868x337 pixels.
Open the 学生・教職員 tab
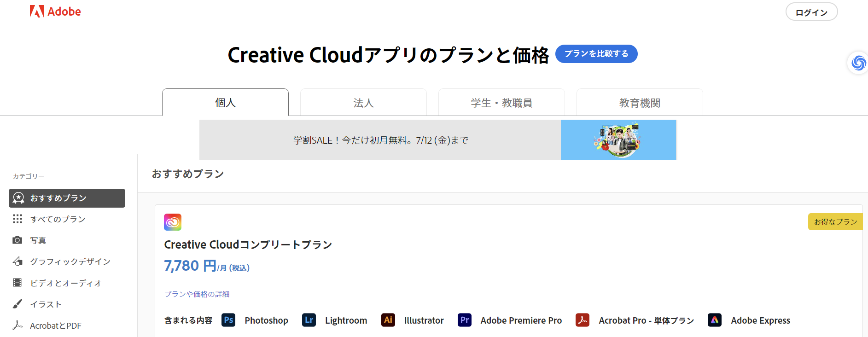coord(501,102)
